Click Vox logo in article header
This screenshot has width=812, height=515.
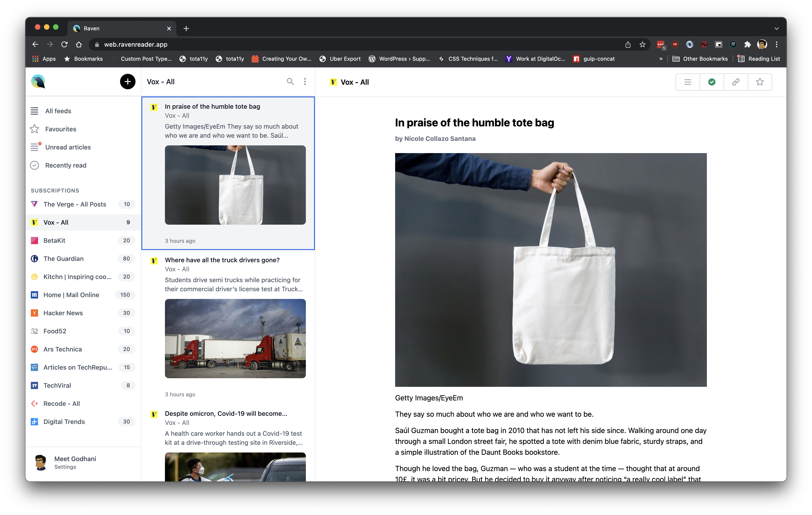(x=333, y=82)
